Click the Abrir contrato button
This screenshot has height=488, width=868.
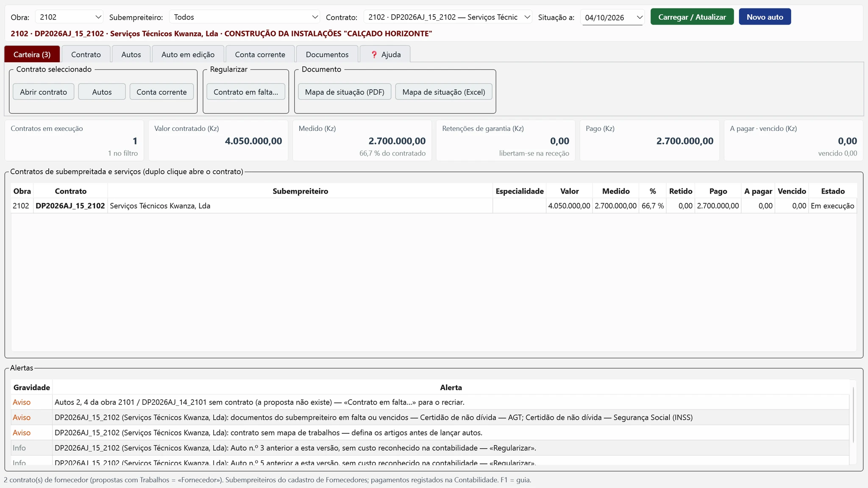coord(43,92)
